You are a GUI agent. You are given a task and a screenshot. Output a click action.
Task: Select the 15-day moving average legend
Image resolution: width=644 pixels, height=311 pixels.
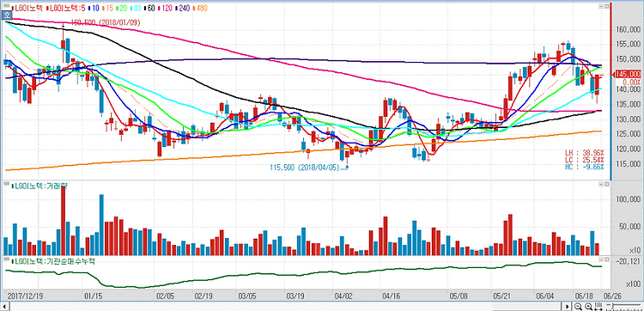(x=107, y=9)
